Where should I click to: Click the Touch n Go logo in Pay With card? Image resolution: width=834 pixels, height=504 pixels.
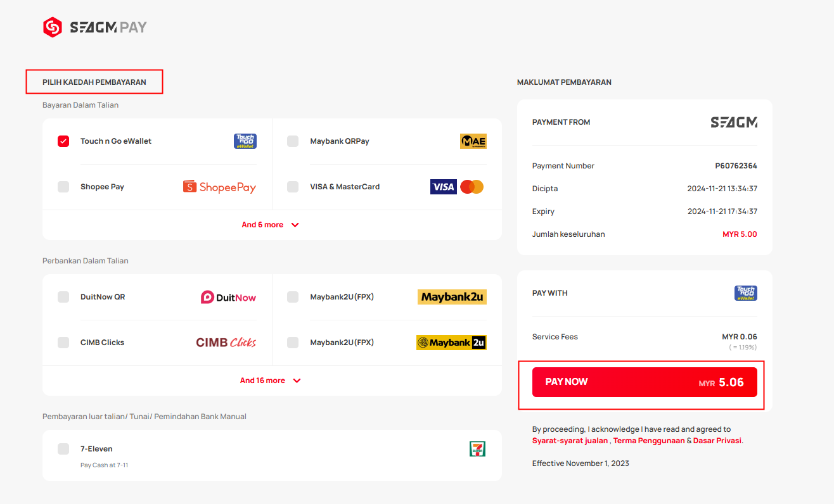[x=746, y=293]
